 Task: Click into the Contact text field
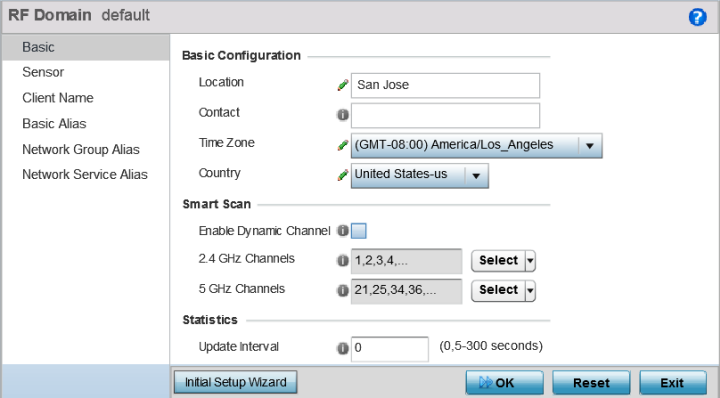pos(445,115)
